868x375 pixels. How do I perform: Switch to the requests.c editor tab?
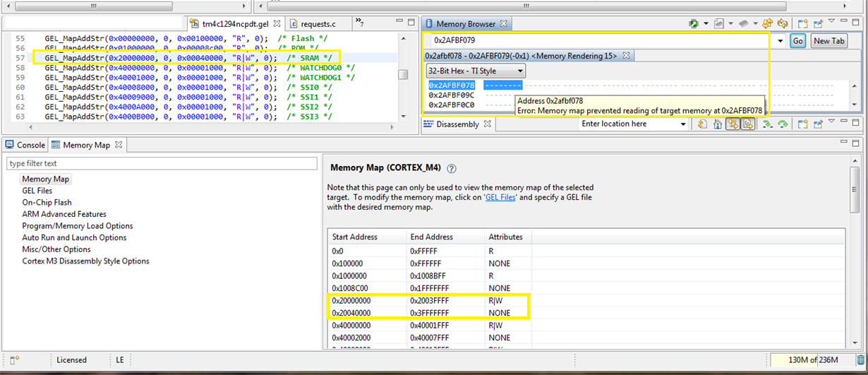[x=317, y=24]
